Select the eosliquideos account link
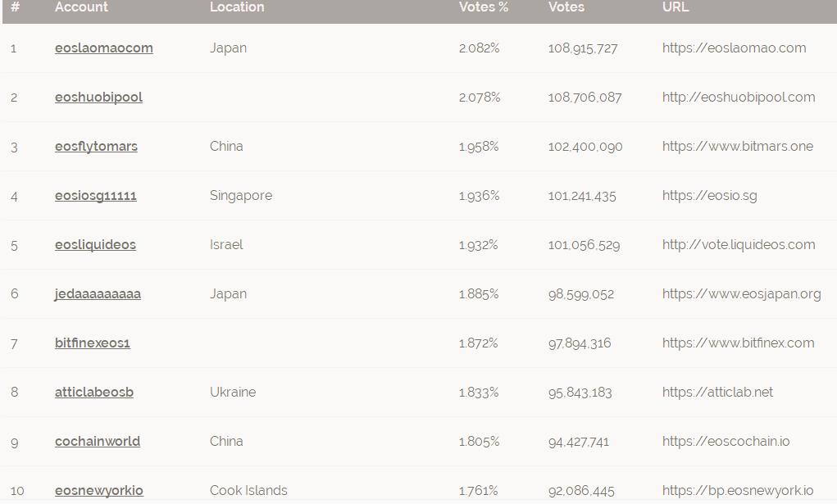This screenshot has width=837, height=504. 95,244
